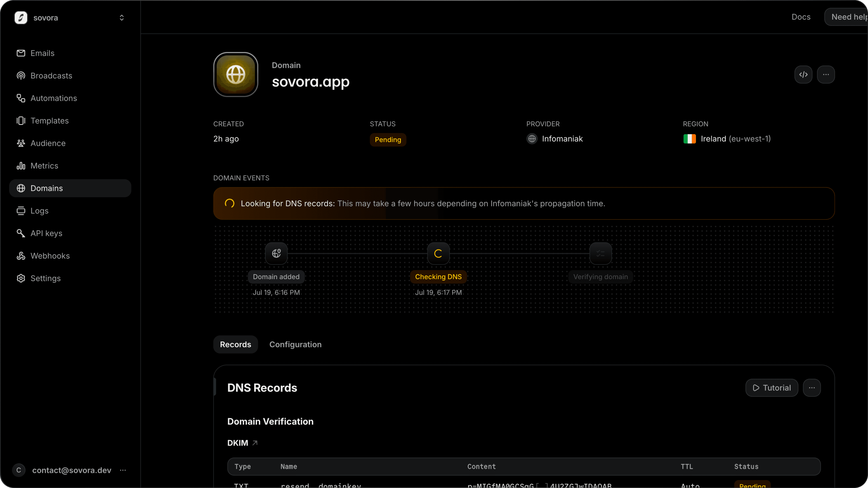
Task: Open Templates via its icon
Action: point(21,121)
